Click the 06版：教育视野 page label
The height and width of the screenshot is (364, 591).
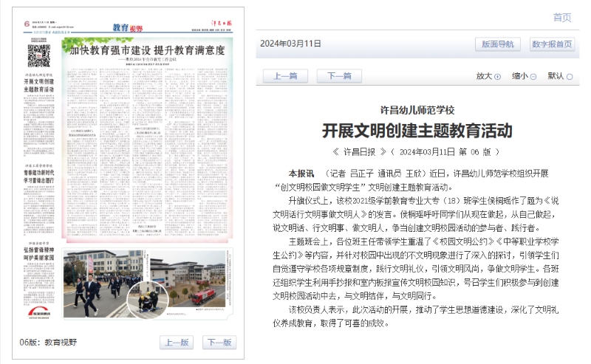(48, 343)
